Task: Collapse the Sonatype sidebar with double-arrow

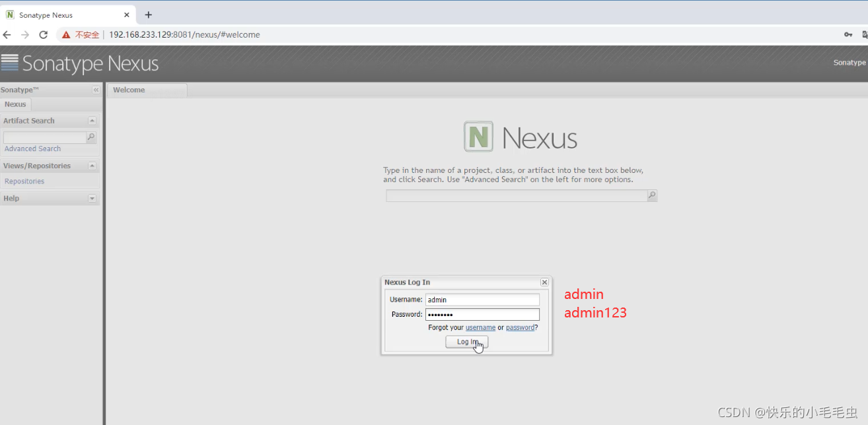Action: click(96, 90)
